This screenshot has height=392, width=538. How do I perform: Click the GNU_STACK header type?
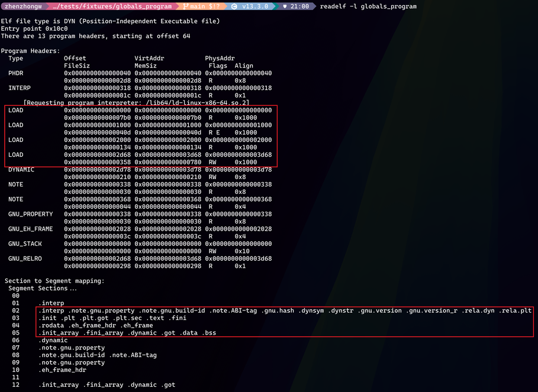25,244
